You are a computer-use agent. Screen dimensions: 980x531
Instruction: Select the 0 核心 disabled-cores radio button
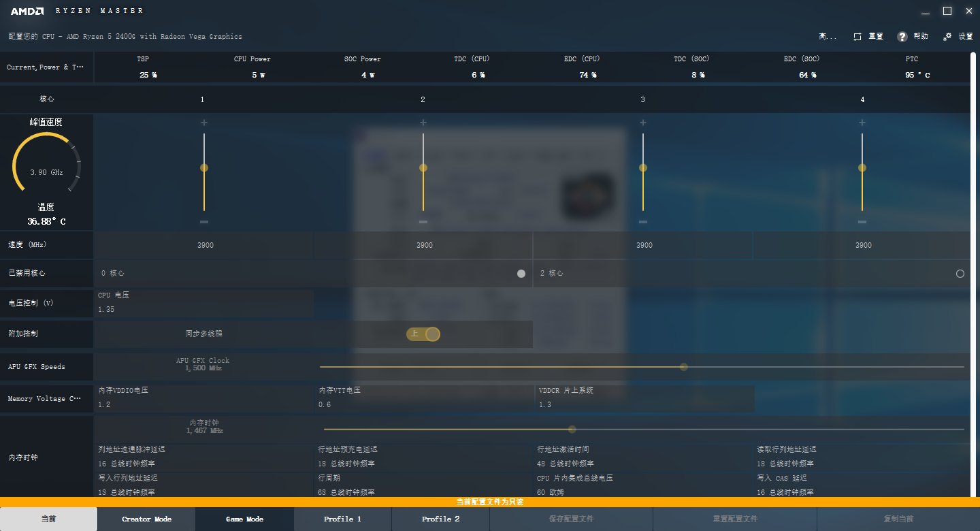[521, 274]
